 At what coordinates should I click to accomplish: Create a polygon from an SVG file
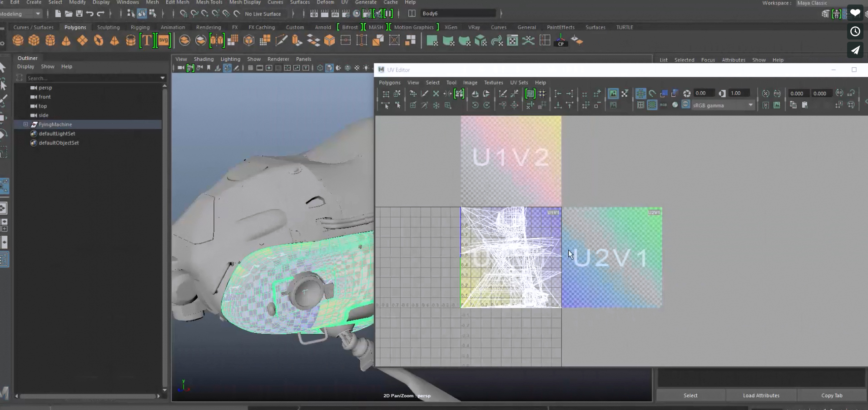coord(164,40)
